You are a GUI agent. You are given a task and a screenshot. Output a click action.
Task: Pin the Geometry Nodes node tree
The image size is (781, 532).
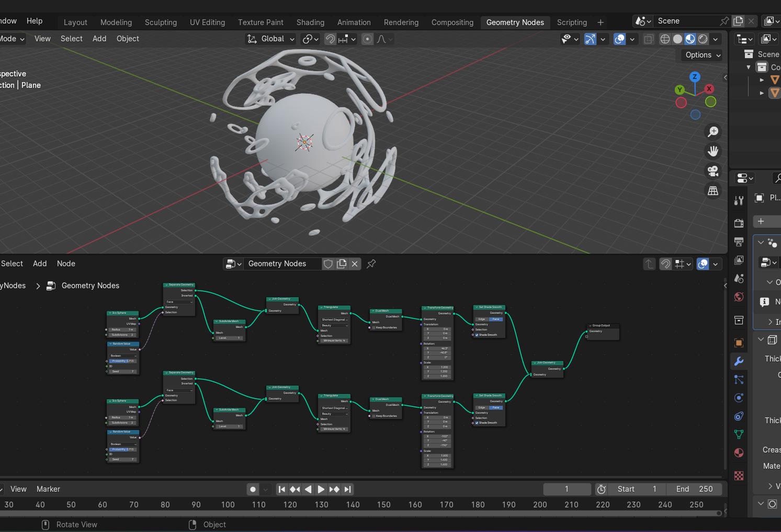[x=371, y=264]
